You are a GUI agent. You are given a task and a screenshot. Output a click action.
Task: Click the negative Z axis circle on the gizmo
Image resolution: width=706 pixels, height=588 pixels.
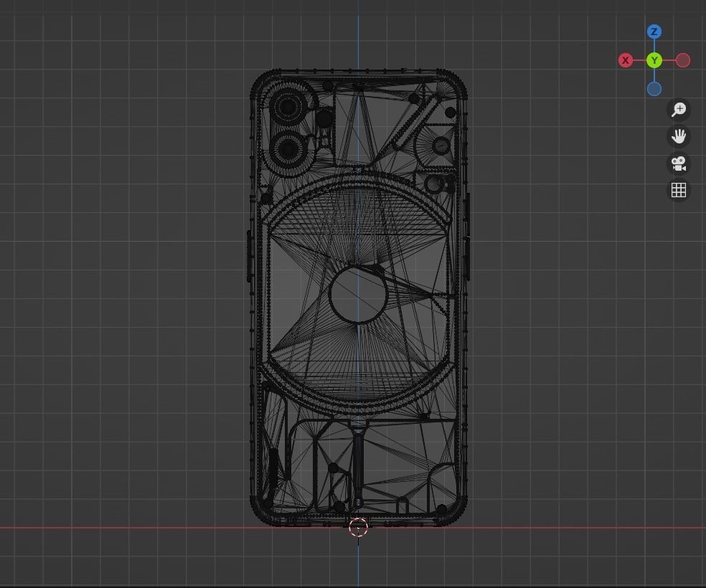click(x=654, y=89)
